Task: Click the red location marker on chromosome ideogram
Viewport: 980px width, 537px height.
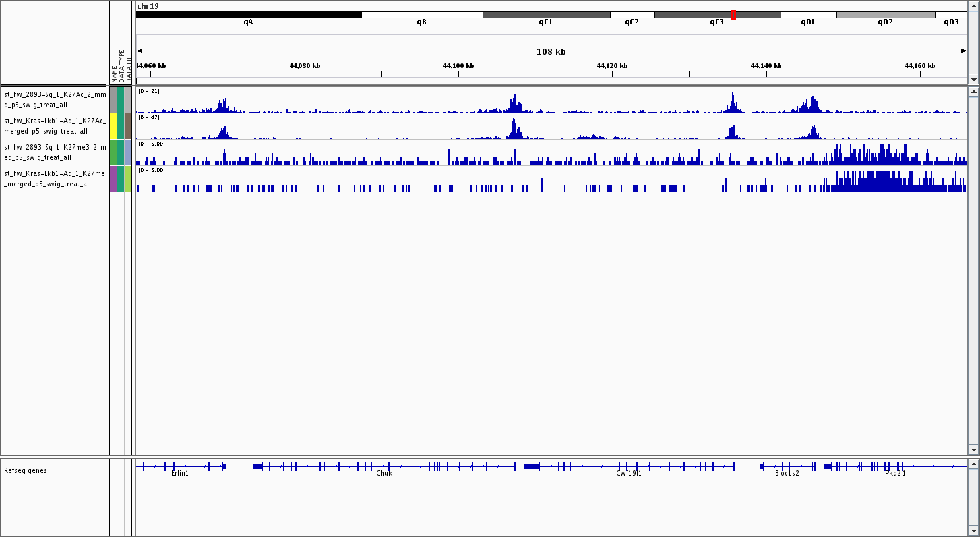Action: pyautogui.click(x=733, y=14)
